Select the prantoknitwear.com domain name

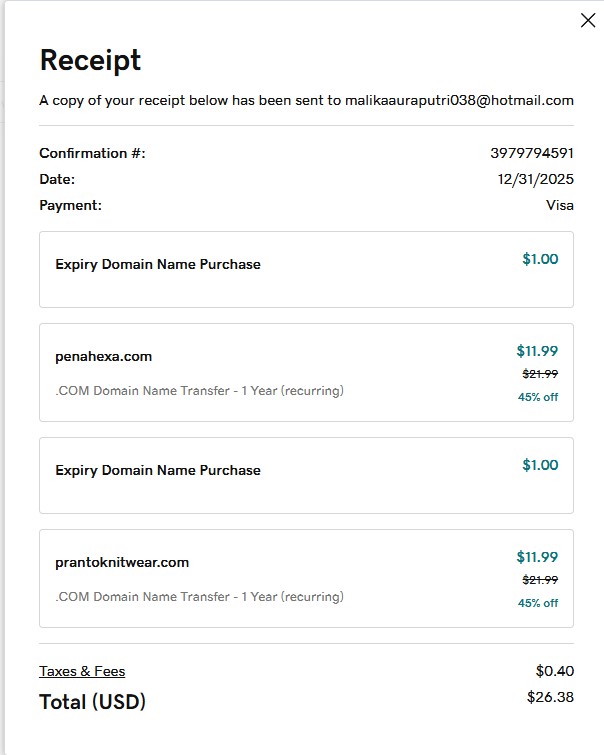coord(122,562)
